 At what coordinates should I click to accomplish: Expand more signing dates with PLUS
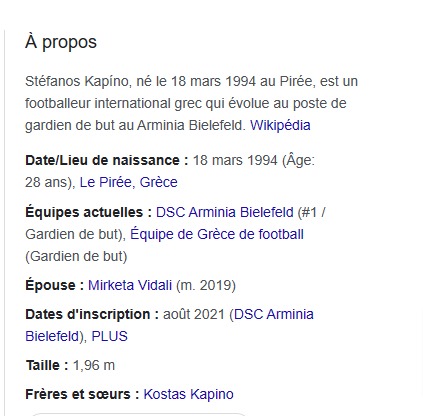[x=109, y=336]
